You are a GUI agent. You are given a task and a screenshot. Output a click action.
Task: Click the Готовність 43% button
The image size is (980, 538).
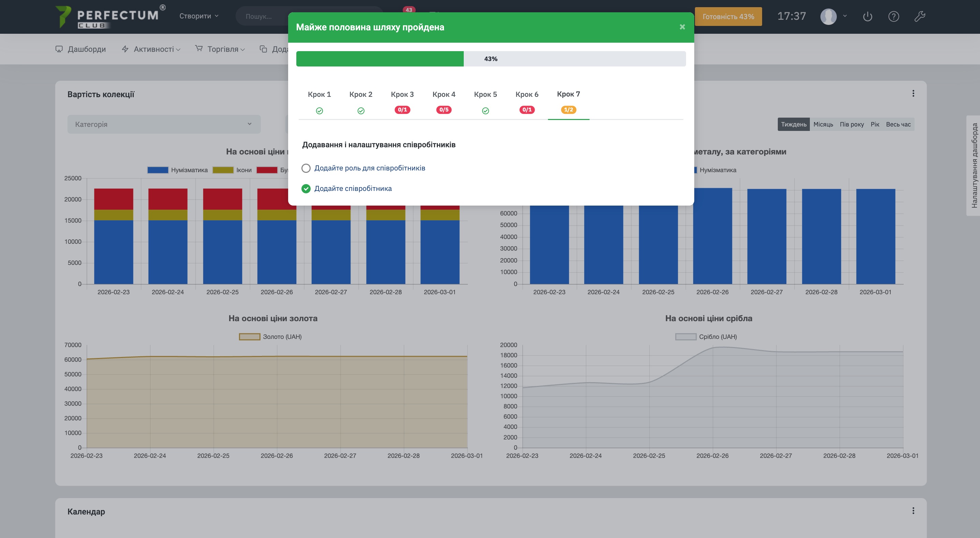(728, 17)
